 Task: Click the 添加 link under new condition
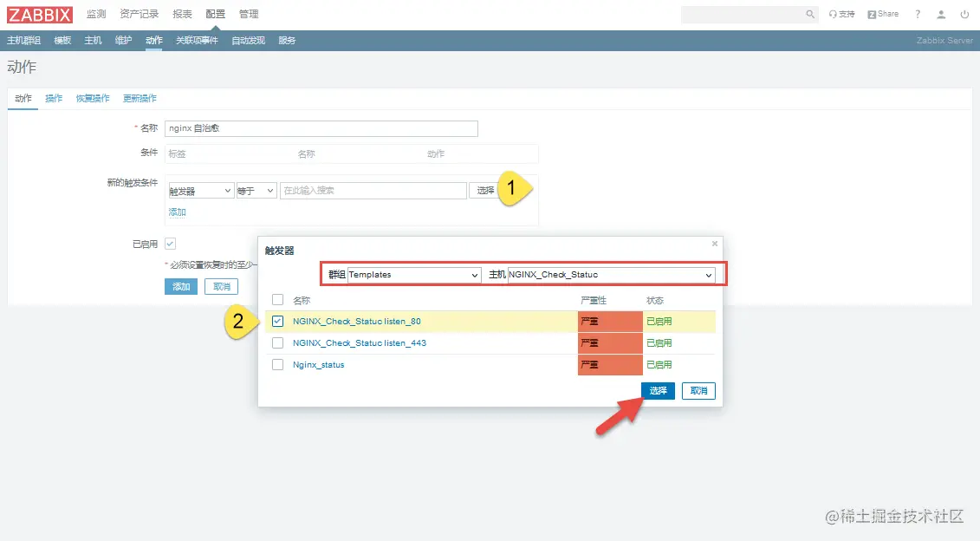(x=178, y=212)
